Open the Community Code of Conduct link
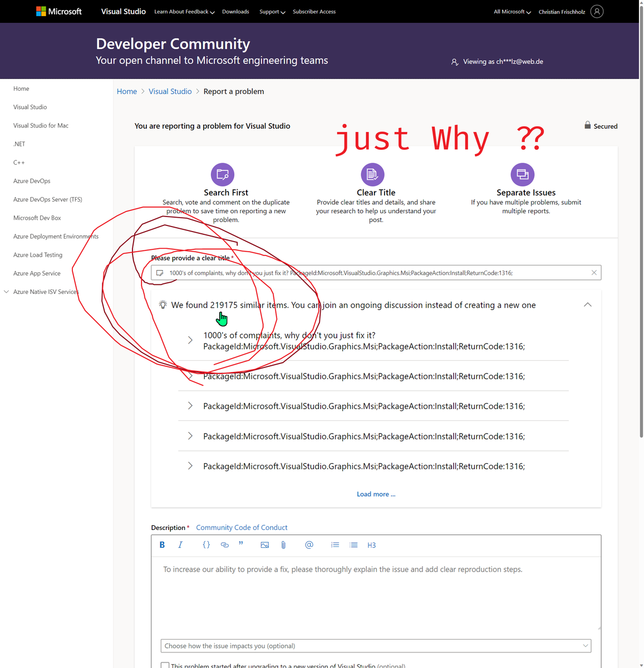This screenshot has width=644, height=668. coord(242,528)
